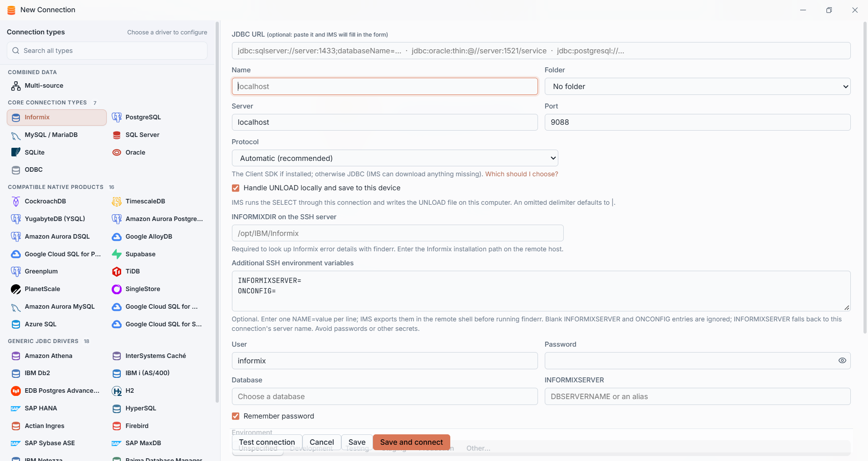Screen dimensions: 868x461
Task: Select the CockroachDB icon
Action: 16,202
